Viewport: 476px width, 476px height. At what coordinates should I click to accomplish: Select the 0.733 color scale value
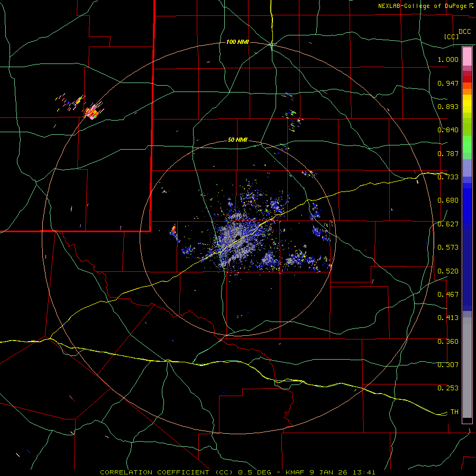[x=448, y=177]
